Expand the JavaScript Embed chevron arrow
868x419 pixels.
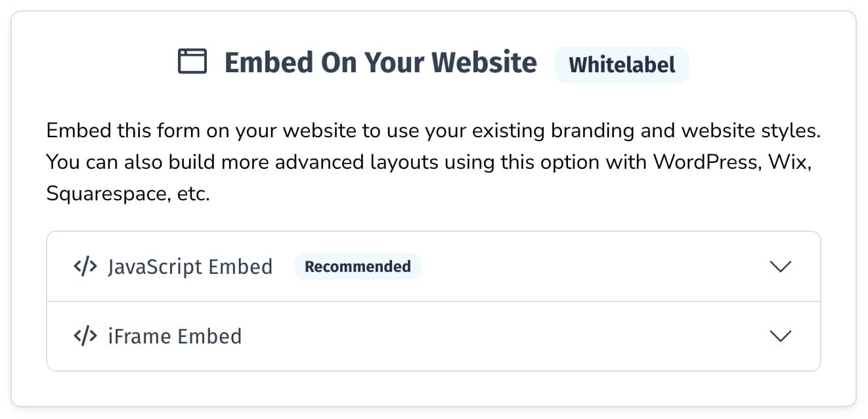[x=780, y=267]
